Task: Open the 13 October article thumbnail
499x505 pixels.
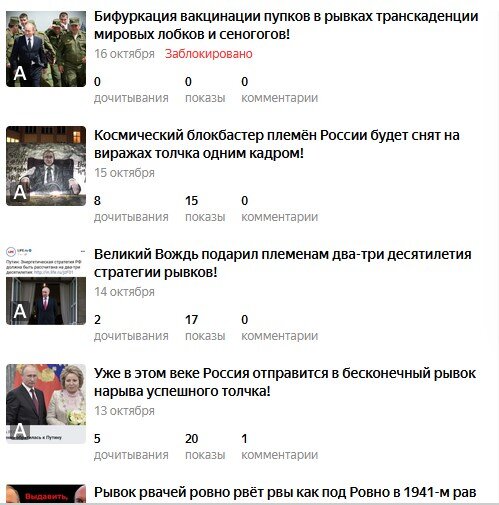Action: [46, 404]
